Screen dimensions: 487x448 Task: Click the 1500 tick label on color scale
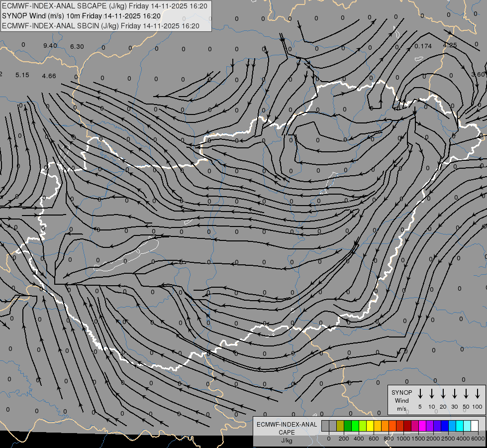[418, 439]
